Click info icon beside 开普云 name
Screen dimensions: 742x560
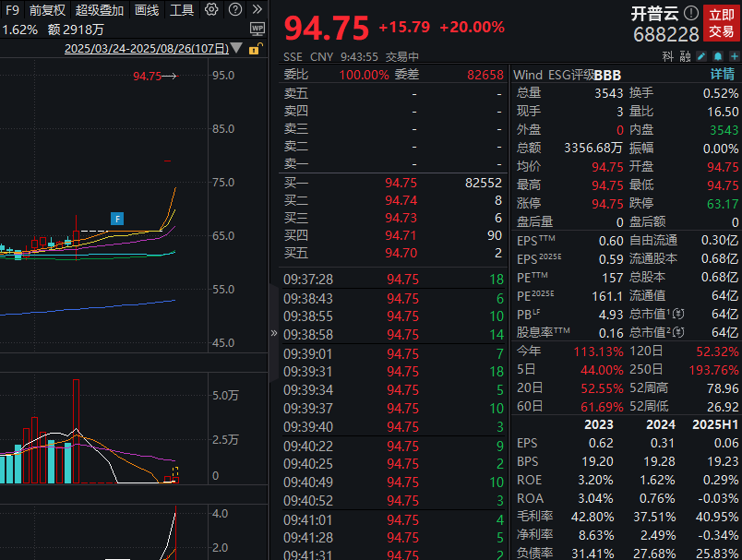(691, 13)
